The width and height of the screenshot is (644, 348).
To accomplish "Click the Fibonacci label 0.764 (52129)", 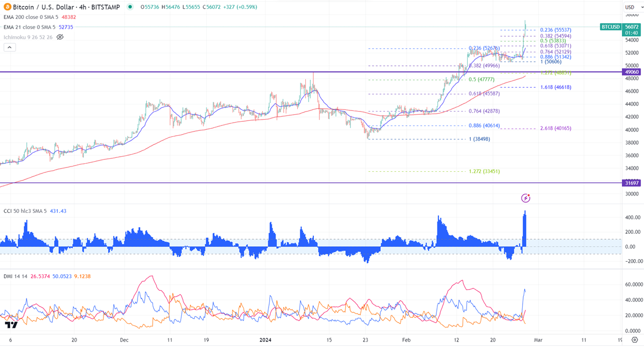I will [x=556, y=52].
